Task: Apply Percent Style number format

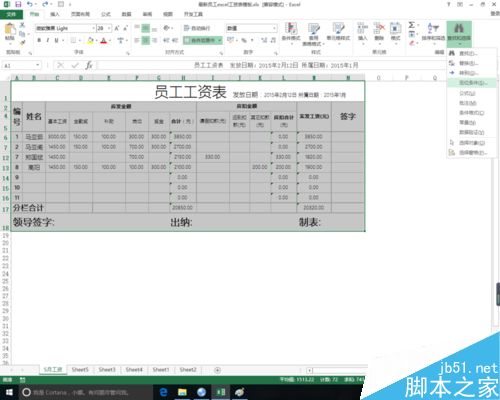Action: tap(244, 40)
